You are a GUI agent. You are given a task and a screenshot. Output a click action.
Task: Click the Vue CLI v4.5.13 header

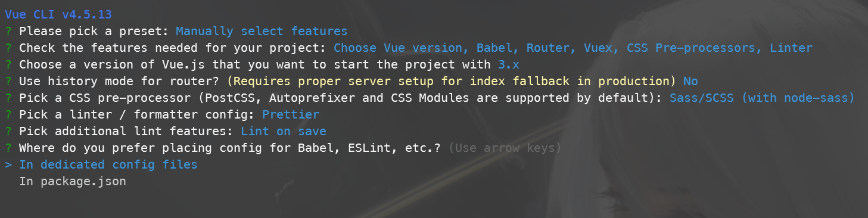58,14
